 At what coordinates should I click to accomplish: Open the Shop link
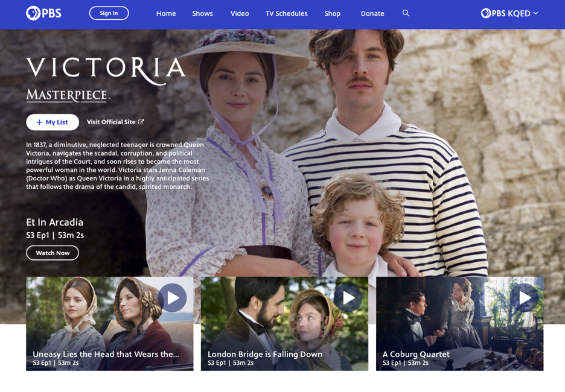pos(332,14)
